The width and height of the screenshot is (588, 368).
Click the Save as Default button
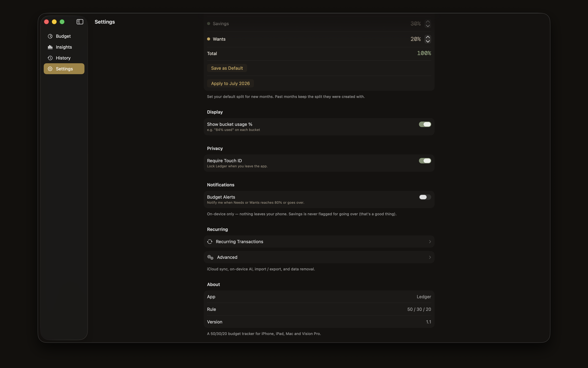pyautogui.click(x=227, y=68)
